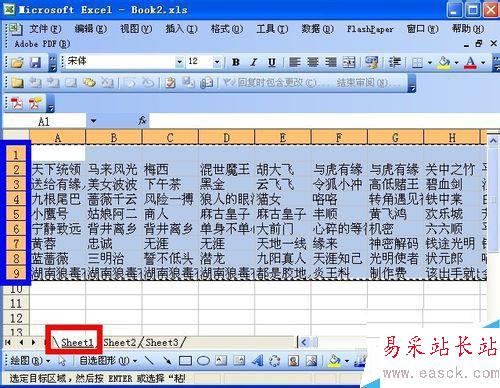Open the 工具(T) menu
This screenshot has width=500, height=388.
click(x=272, y=29)
